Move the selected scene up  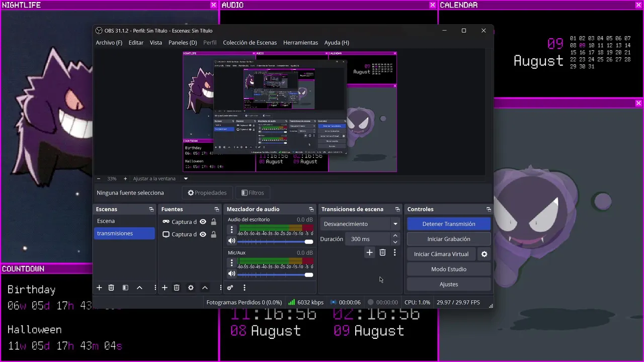point(139,288)
